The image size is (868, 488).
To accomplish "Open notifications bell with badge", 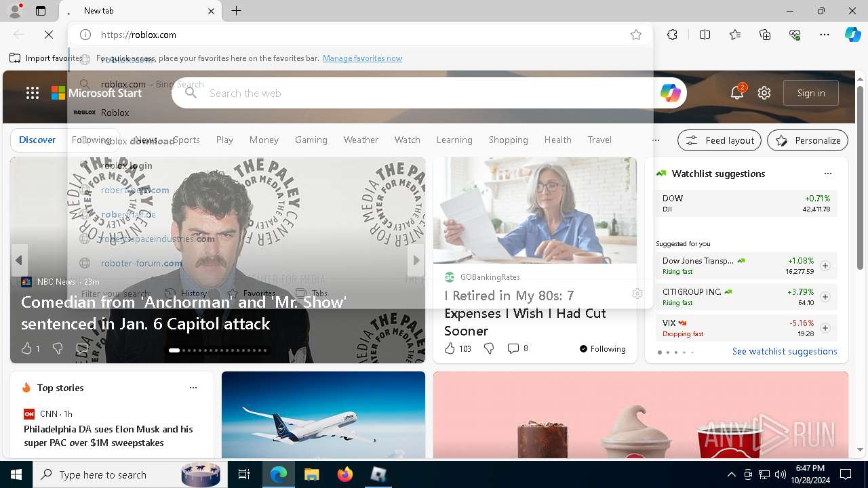I will tap(737, 92).
